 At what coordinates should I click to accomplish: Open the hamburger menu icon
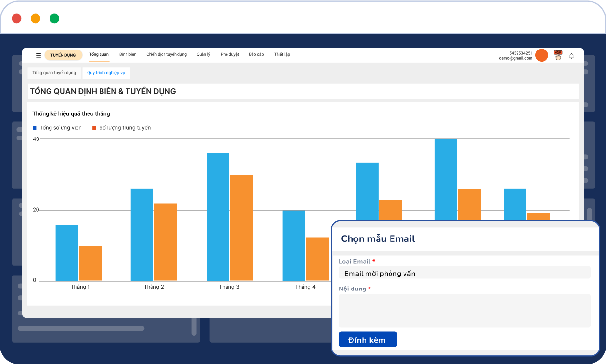coord(38,55)
